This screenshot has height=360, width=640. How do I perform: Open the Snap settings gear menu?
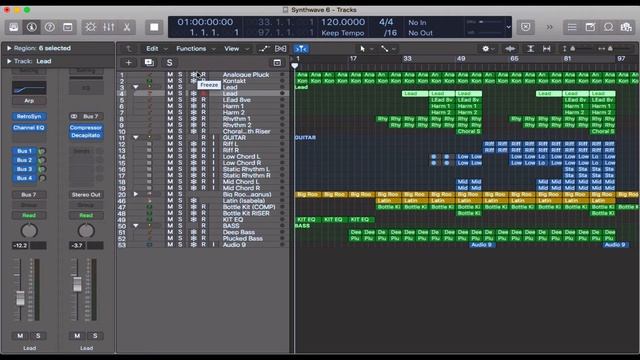[488, 49]
